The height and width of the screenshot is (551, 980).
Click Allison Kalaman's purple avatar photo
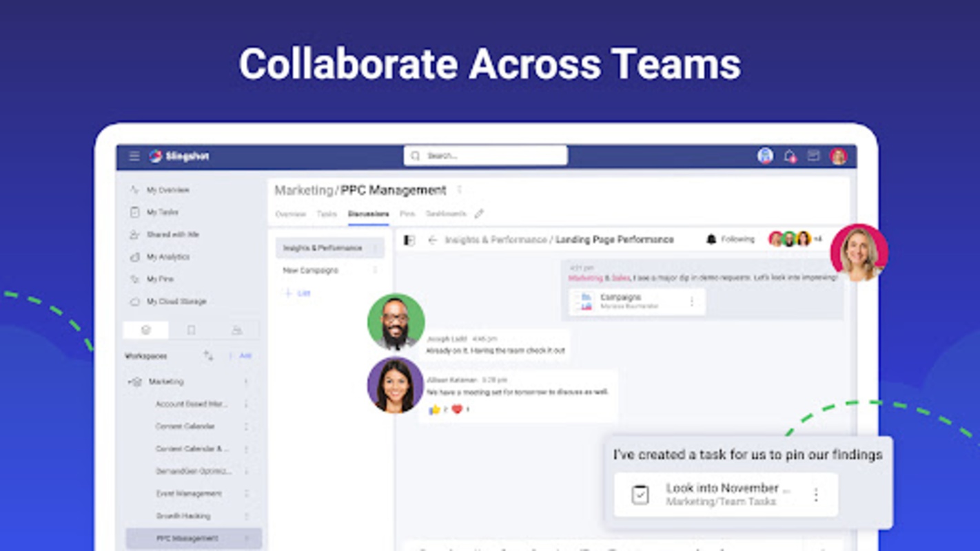[396, 385]
